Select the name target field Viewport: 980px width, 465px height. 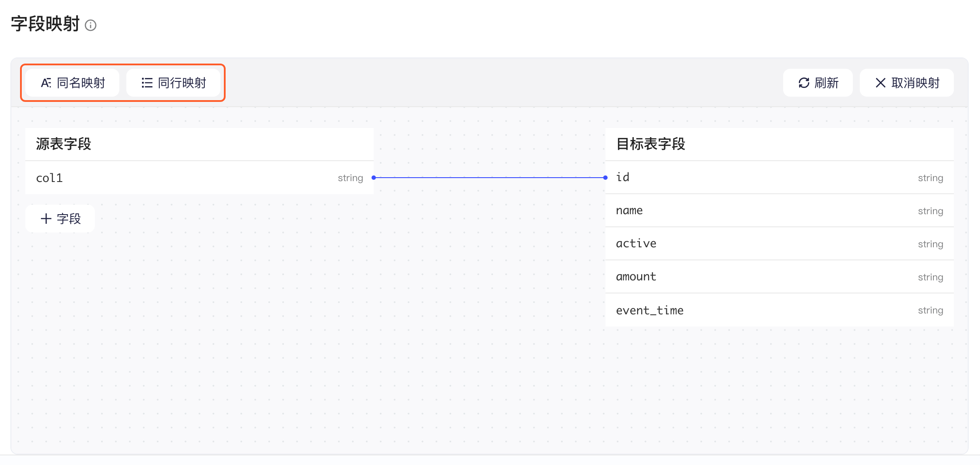pyautogui.click(x=780, y=211)
